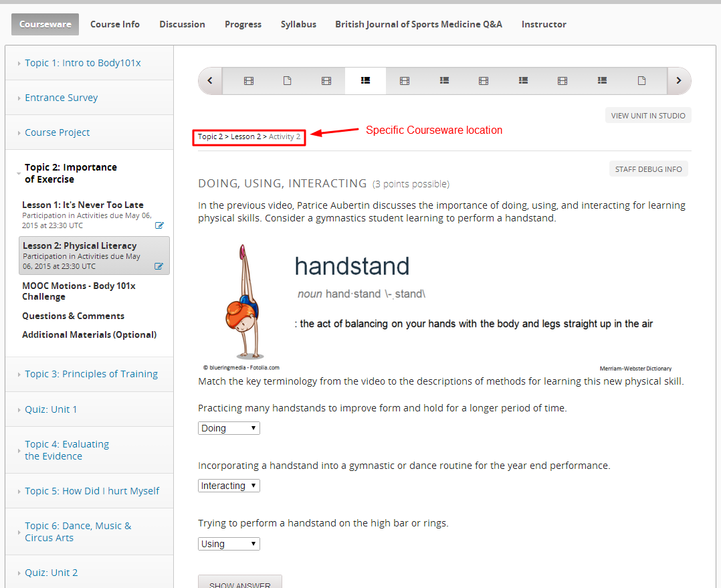The height and width of the screenshot is (588, 721).
Task: Click Staff Debug Info button
Action: point(648,169)
